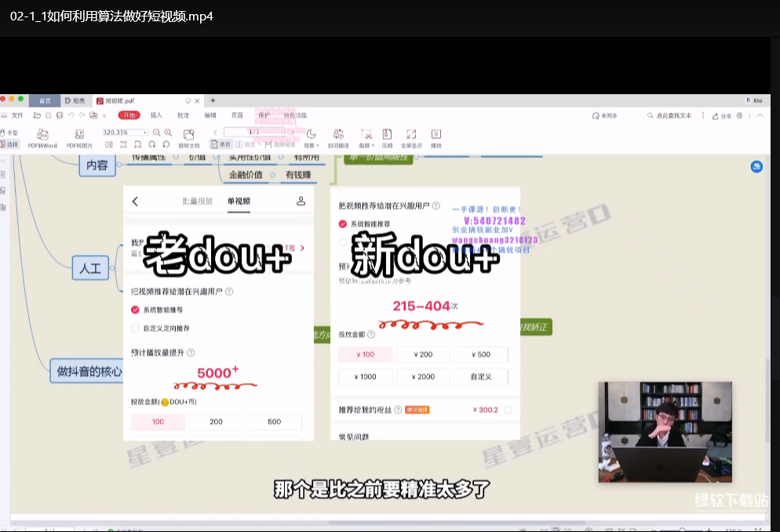Click the 压缩 compress icon

[387, 134]
